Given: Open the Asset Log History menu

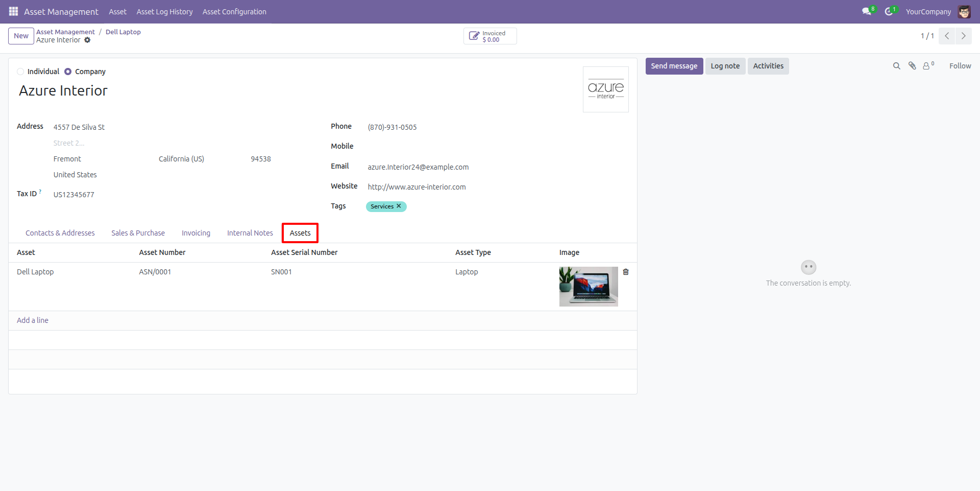Looking at the screenshot, I should pyautogui.click(x=164, y=12).
